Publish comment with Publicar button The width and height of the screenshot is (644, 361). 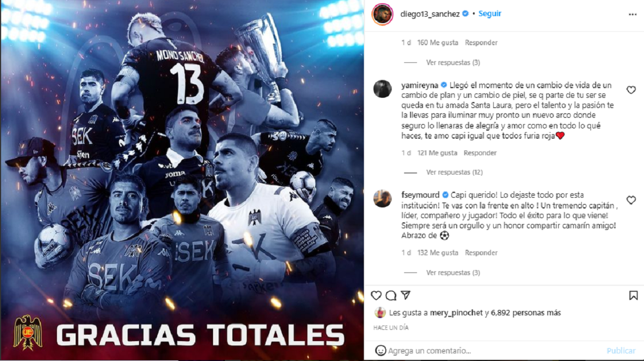(x=621, y=351)
